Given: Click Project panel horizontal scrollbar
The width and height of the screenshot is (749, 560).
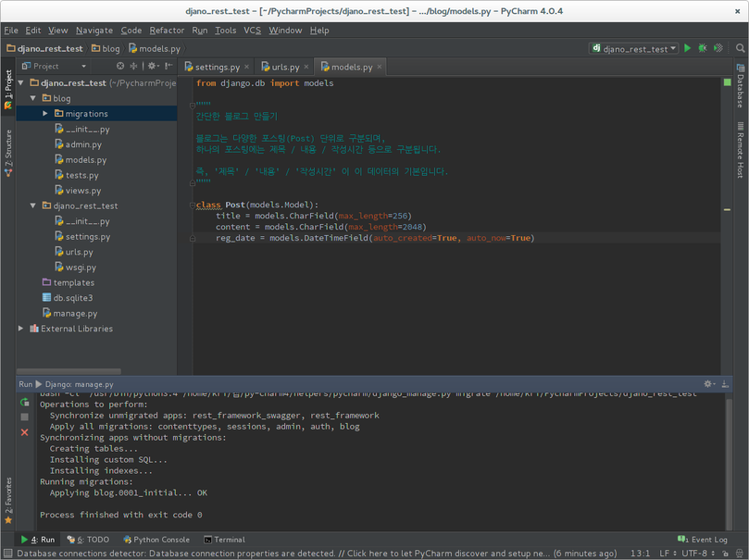Looking at the screenshot, I should click(x=69, y=371).
